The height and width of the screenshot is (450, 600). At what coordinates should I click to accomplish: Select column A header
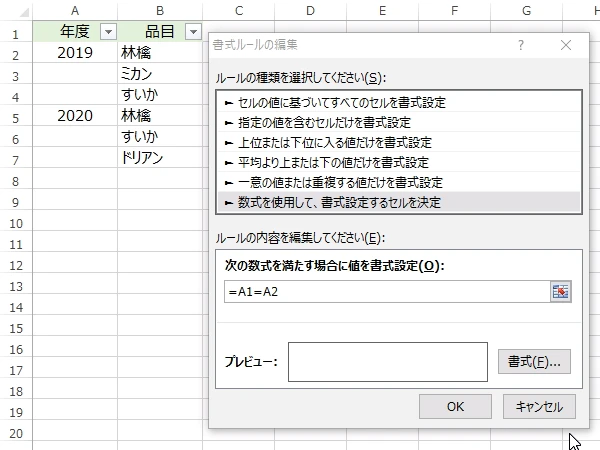coord(75,10)
